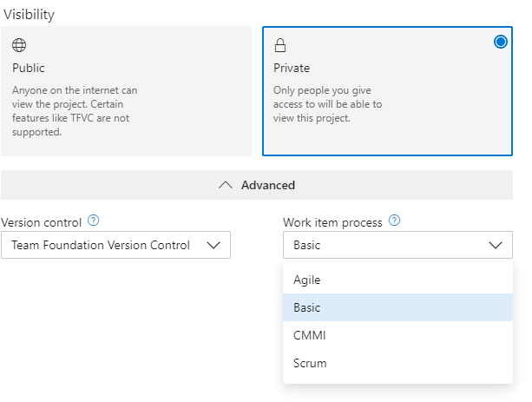Click the Private card description text
The width and height of the screenshot is (532, 402).
(x=327, y=104)
